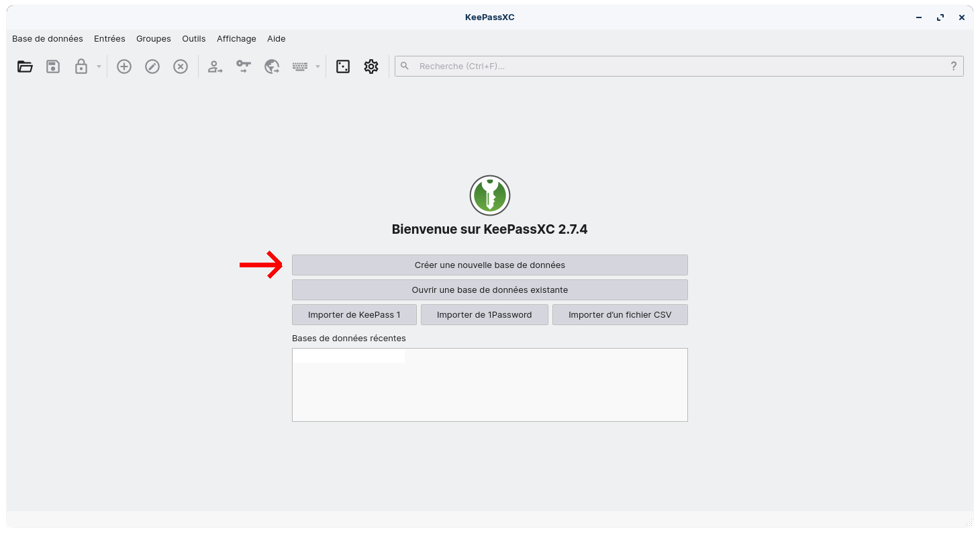Click the add new entry plus icon
The image size is (980, 534).
coord(124,66)
